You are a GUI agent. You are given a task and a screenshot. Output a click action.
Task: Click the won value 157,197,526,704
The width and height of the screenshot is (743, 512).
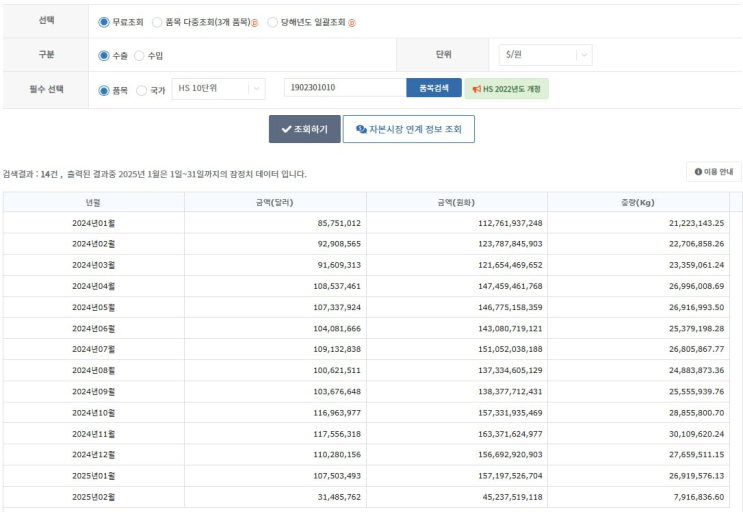tap(510, 476)
